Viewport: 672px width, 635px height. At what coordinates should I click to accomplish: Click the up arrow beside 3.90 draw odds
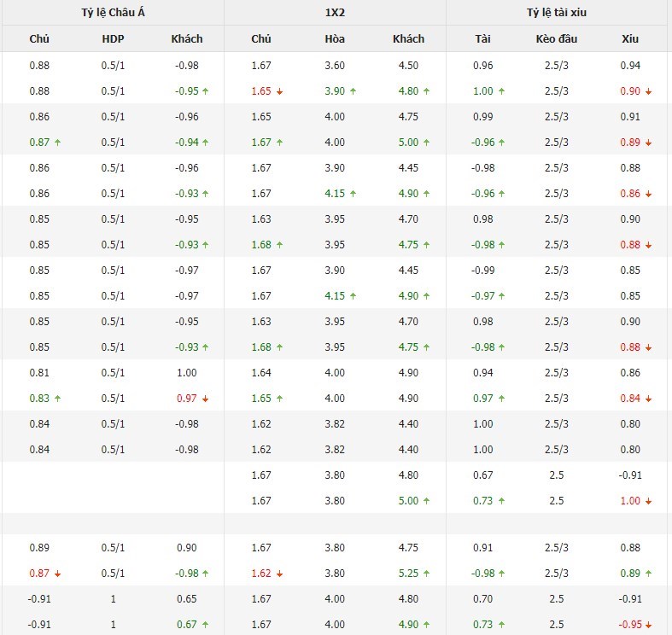coord(353,91)
